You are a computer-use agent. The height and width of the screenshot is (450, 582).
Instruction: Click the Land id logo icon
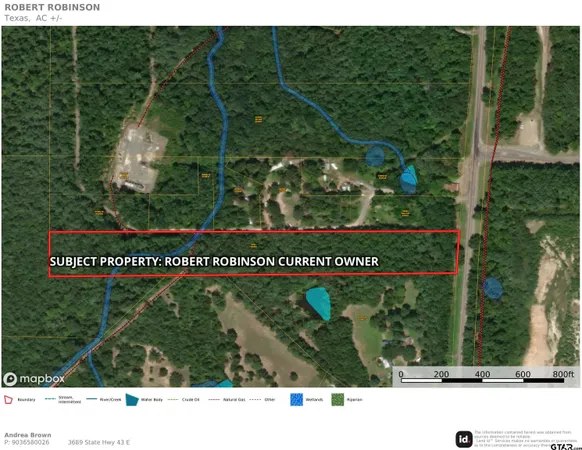pos(464,440)
